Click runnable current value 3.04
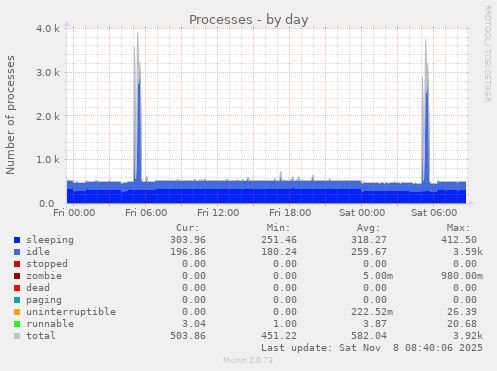The image size is (497, 371). tap(194, 324)
